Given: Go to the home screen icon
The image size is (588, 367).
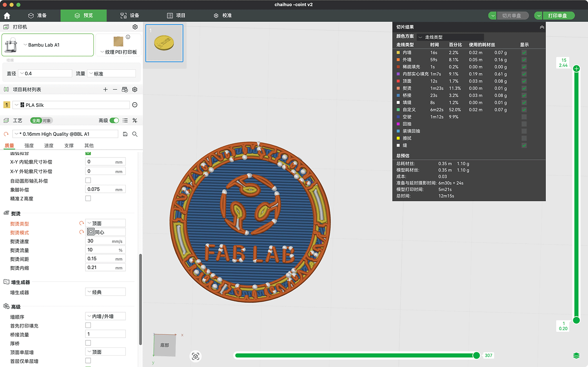Looking at the screenshot, I should [x=7, y=16].
